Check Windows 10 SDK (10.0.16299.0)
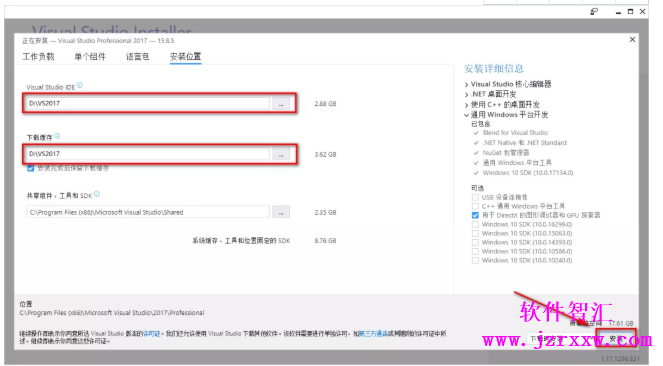The width and height of the screenshot is (663, 366). 475,224
